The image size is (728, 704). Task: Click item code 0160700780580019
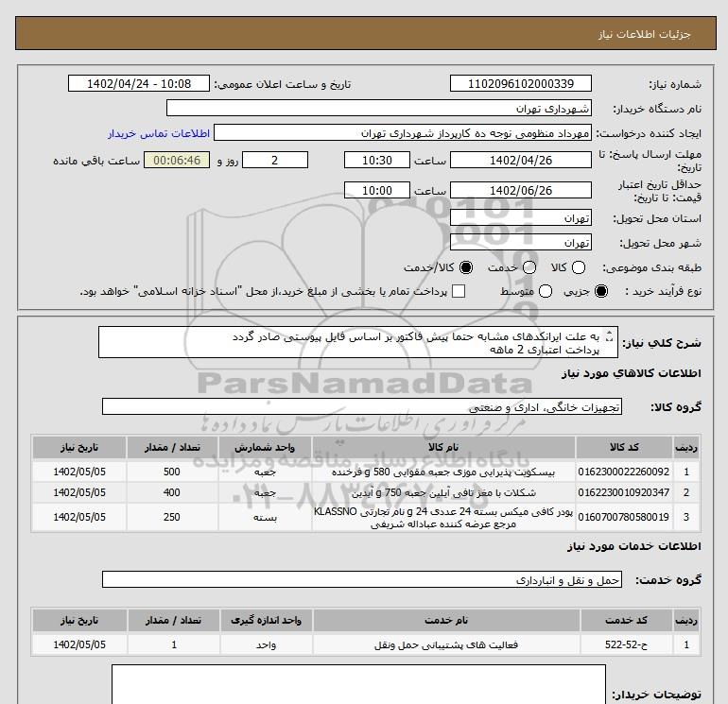(624, 517)
